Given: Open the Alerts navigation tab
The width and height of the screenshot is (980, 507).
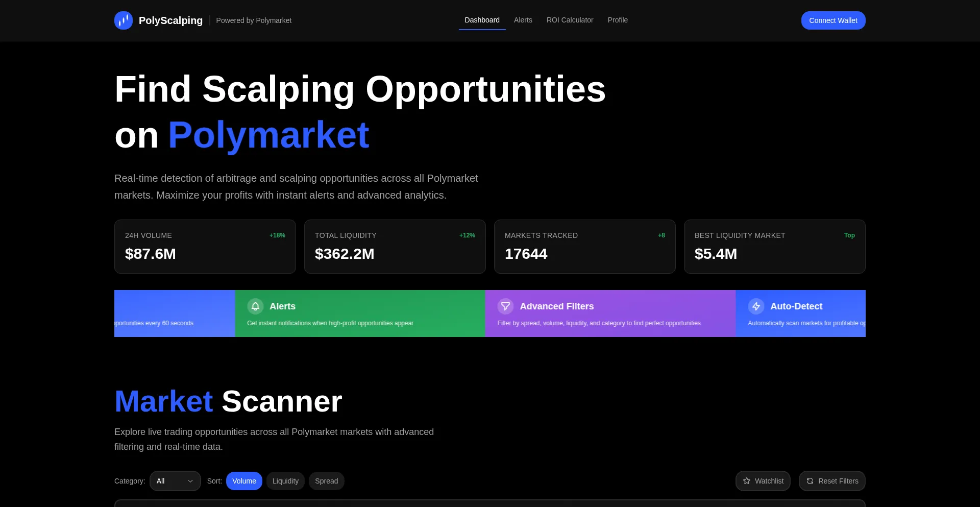Looking at the screenshot, I should (x=523, y=20).
